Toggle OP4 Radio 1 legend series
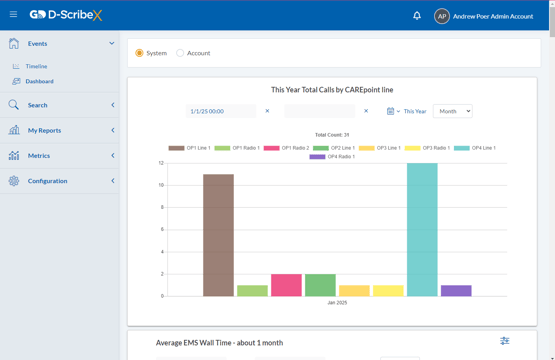 (x=332, y=156)
